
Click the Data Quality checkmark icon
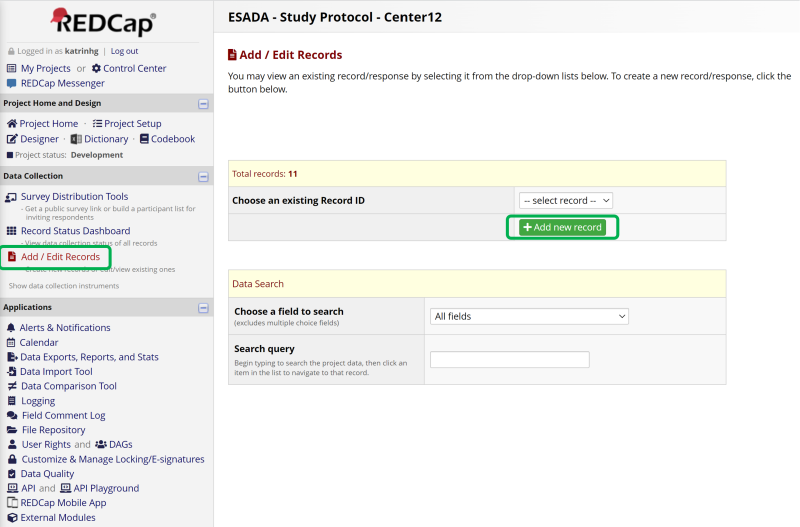[12, 474]
